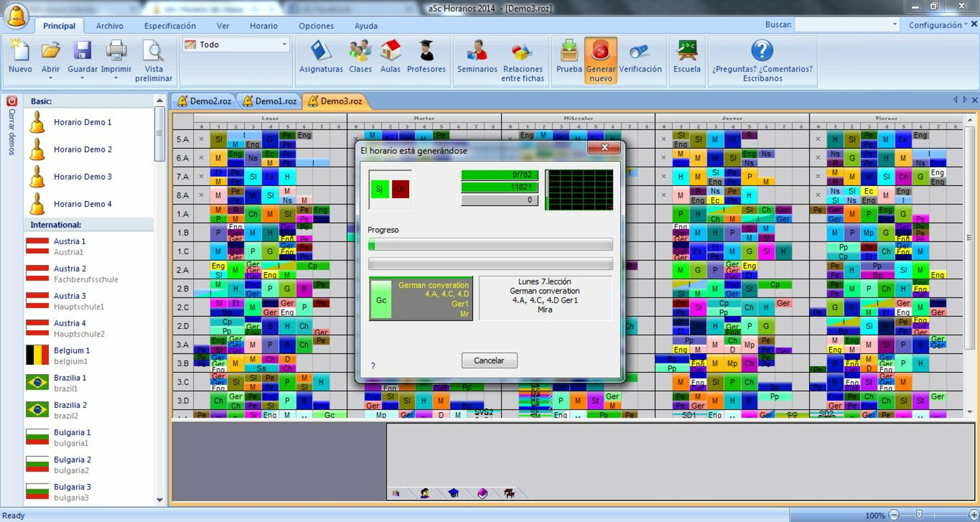Click the previous document tab arrow
This screenshot has height=522, width=980.
956,100
